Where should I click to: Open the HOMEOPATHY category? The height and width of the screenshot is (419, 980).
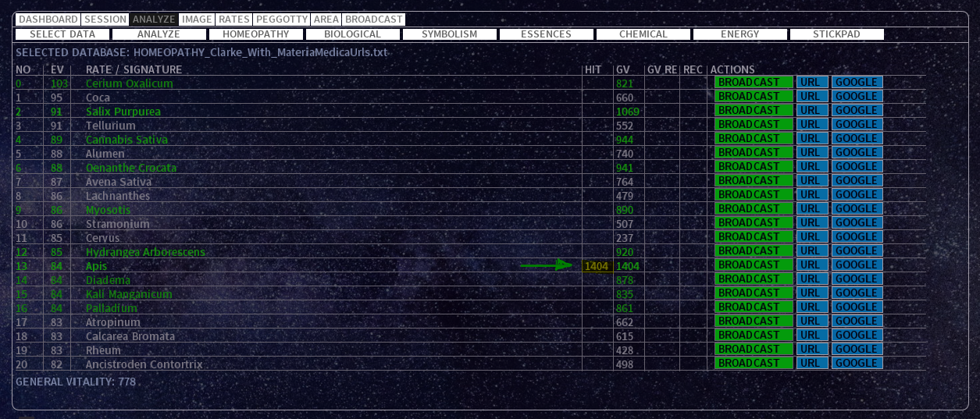[x=255, y=34]
